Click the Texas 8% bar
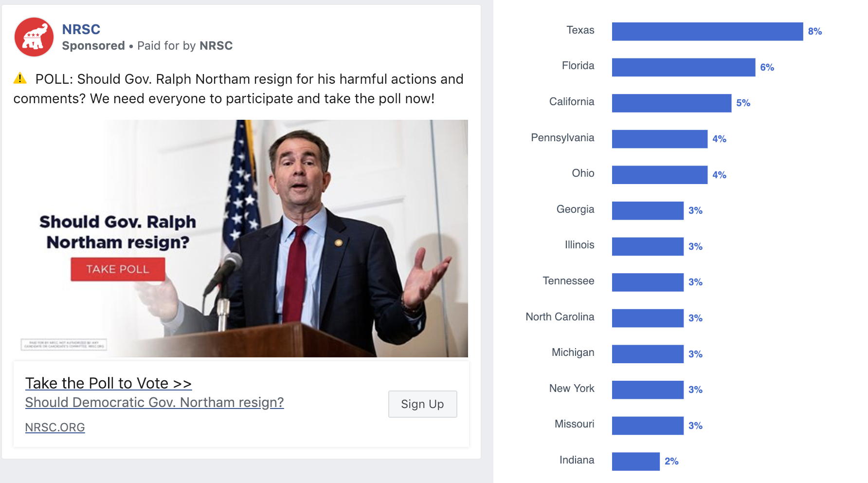The image size is (868, 483). 707,32
